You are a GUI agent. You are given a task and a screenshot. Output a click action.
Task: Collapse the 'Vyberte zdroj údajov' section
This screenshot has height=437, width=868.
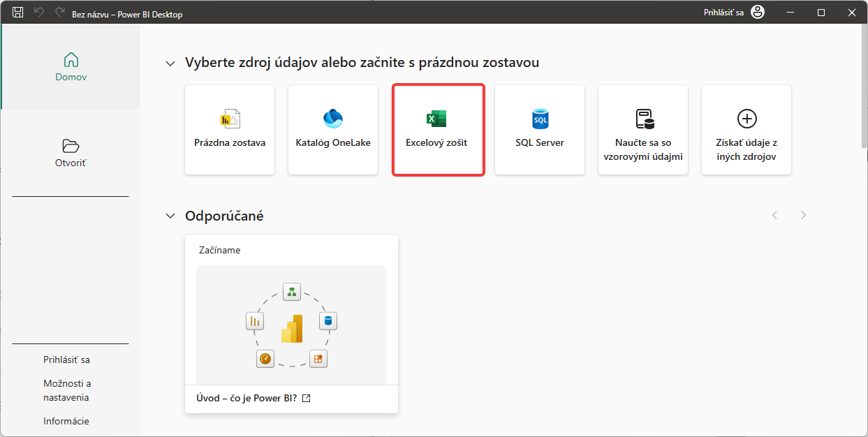(x=170, y=64)
